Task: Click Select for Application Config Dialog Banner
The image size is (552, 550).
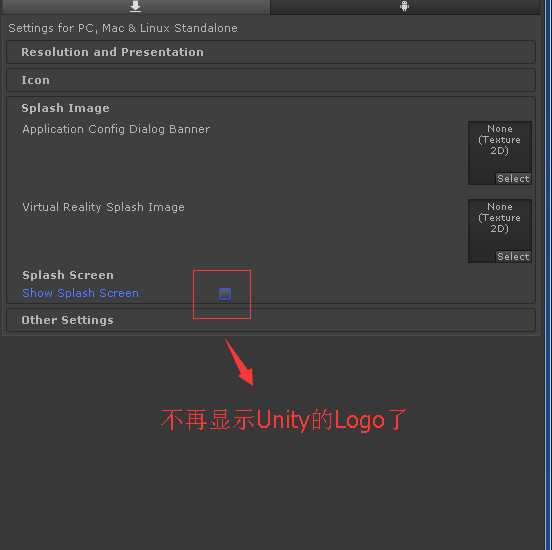Action: coord(513,179)
